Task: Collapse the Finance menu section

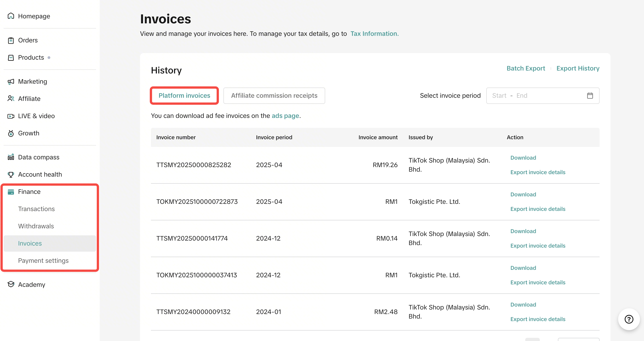Action: point(29,192)
